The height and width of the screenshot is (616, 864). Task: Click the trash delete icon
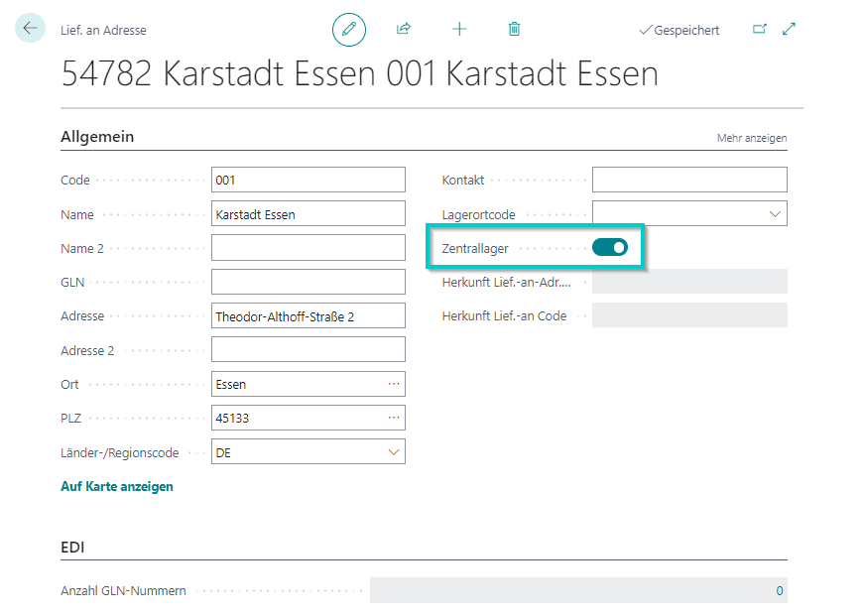[514, 29]
